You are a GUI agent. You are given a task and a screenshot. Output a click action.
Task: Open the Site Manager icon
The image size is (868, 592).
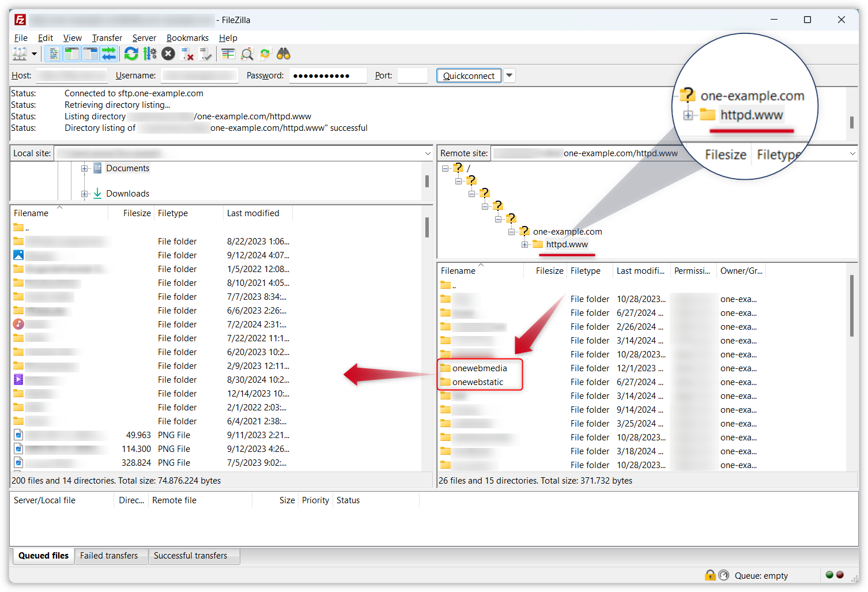pyautogui.click(x=19, y=54)
